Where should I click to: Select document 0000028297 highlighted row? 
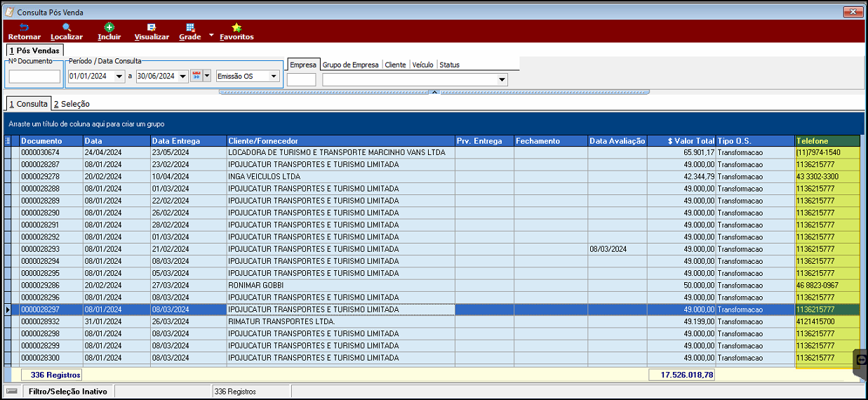432,309
